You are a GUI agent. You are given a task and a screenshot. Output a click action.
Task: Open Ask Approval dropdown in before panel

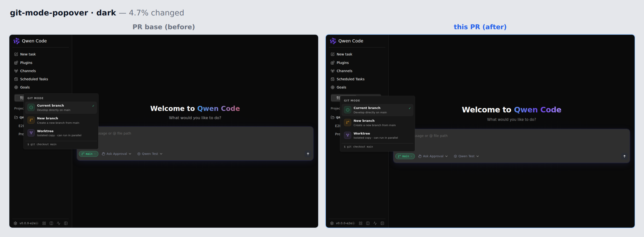(x=116, y=154)
